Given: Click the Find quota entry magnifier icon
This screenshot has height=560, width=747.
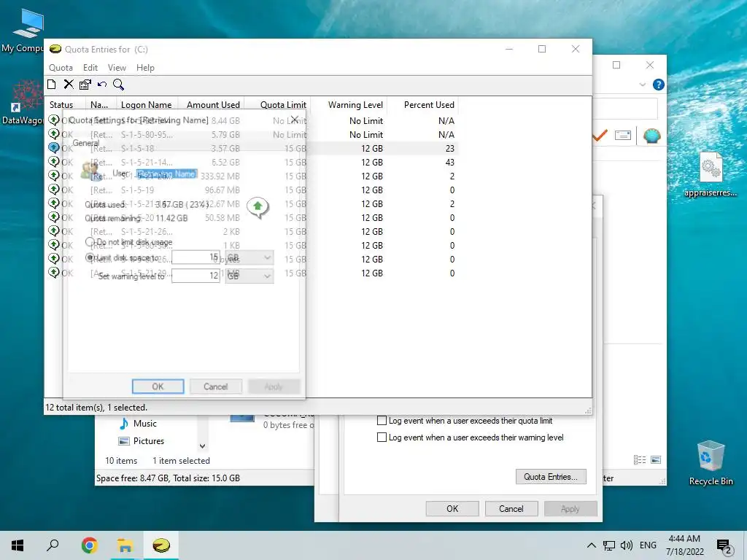Looking at the screenshot, I should (x=119, y=85).
